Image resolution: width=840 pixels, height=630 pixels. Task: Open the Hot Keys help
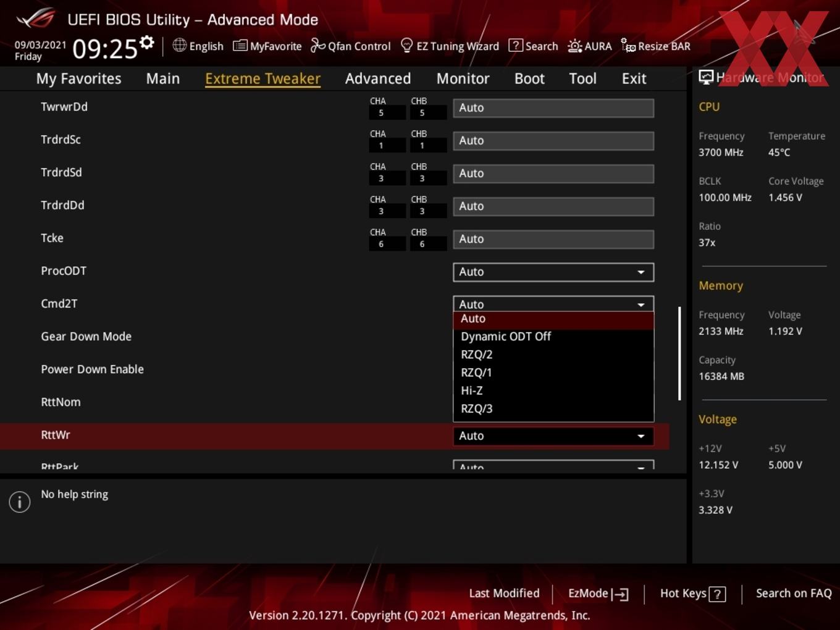tap(692, 594)
